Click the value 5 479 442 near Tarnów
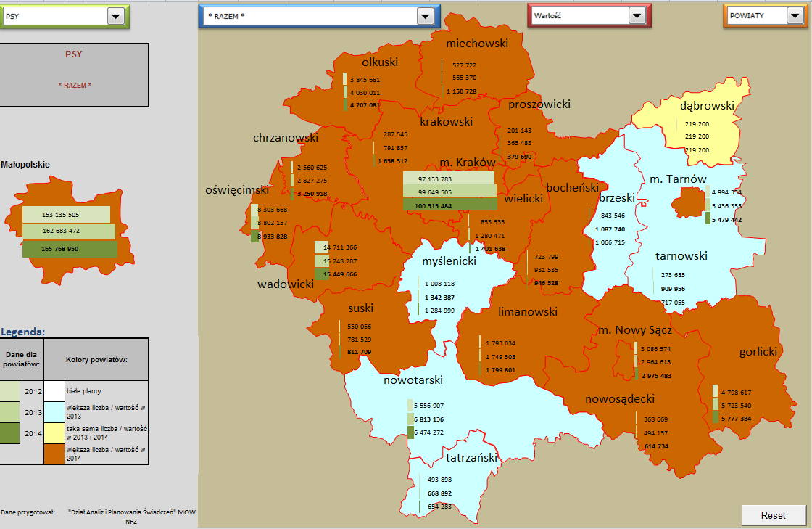This screenshot has width=812, height=529. [x=726, y=220]
